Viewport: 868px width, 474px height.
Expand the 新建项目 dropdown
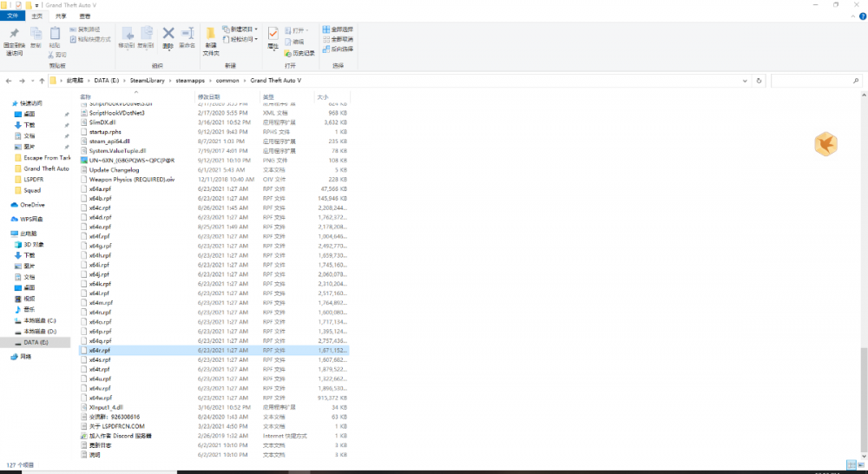[256, 30]
